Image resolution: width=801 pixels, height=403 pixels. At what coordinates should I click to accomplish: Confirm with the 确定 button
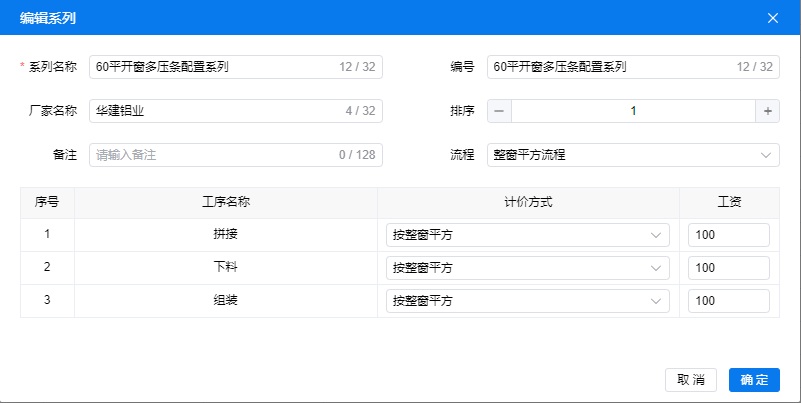(x=754, y=380)
